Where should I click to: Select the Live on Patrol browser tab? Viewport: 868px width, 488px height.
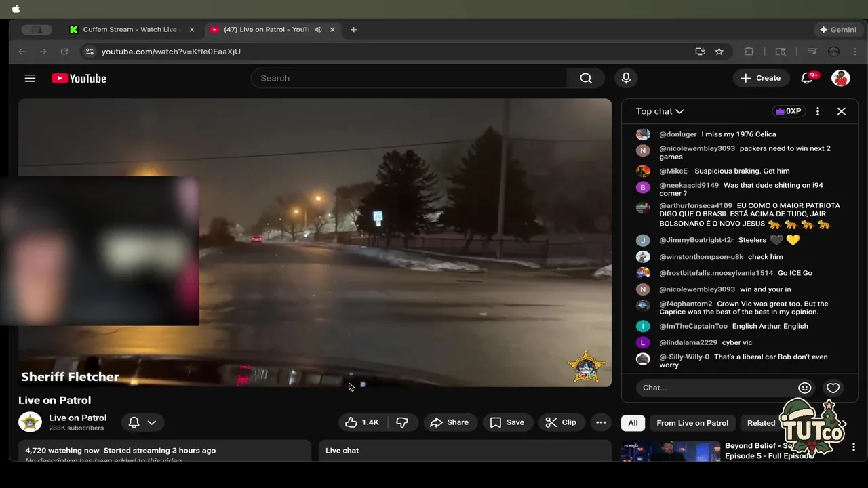tap(266, 30)
